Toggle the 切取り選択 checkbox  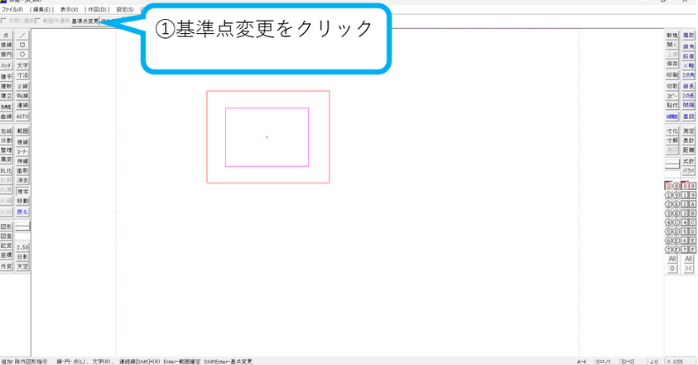(4, 21)
